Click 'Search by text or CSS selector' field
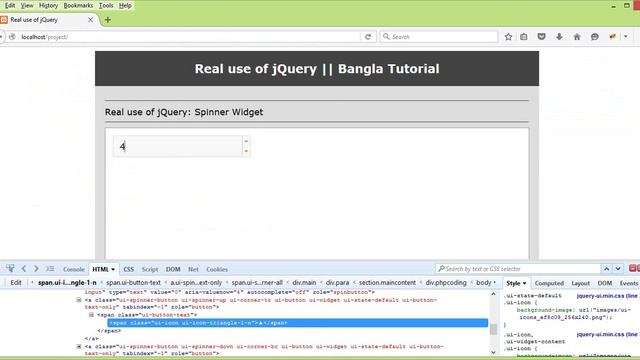 [x=518, y=269]
